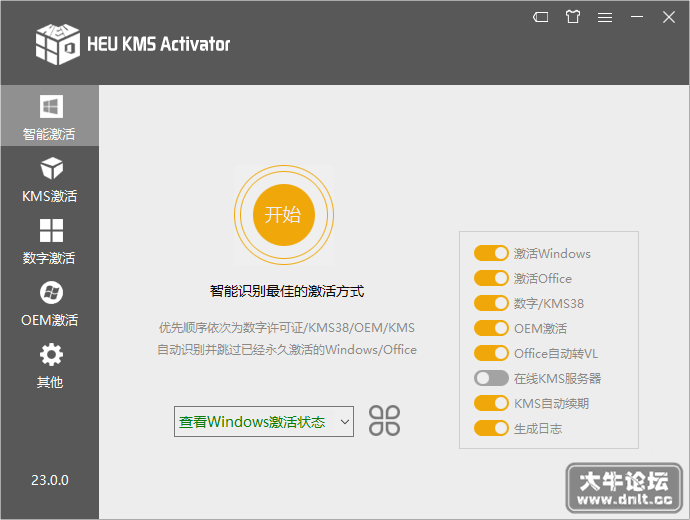Click the orange 开始 start button
Viewport: 690px width, 520px height.
click(284, 215)
